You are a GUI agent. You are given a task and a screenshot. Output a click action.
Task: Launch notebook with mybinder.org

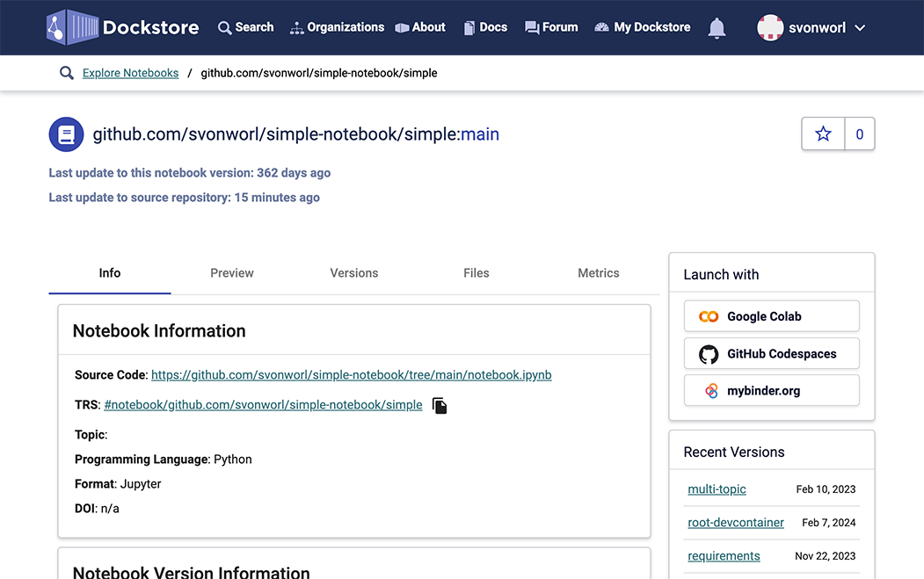click(x=771, y=391)
